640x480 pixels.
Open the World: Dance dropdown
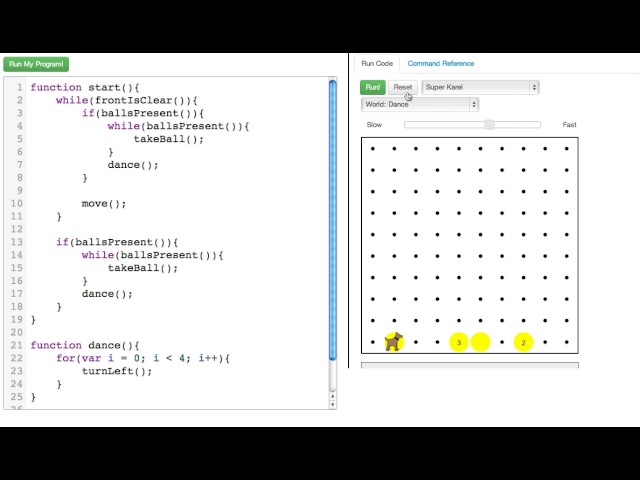420,104
